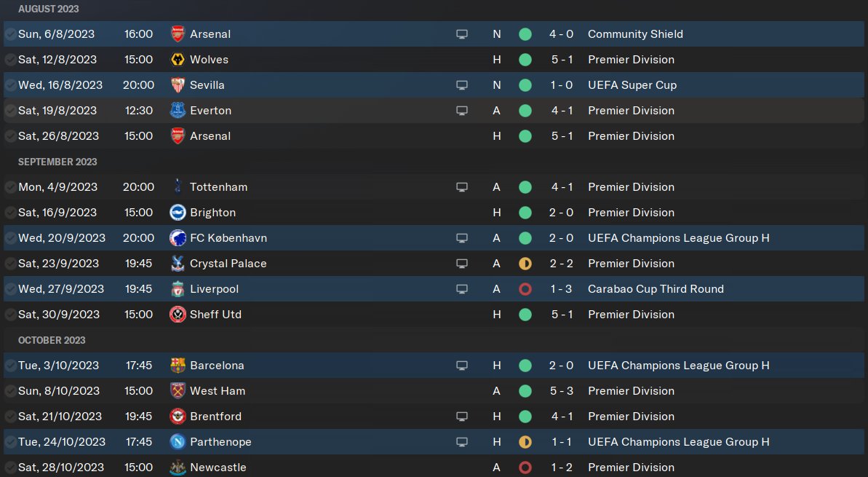Image resolution: width=868 pixels, height=477 pixels.
Task: Click the Newcastle club badge
Action: click(x=178, y=468)
